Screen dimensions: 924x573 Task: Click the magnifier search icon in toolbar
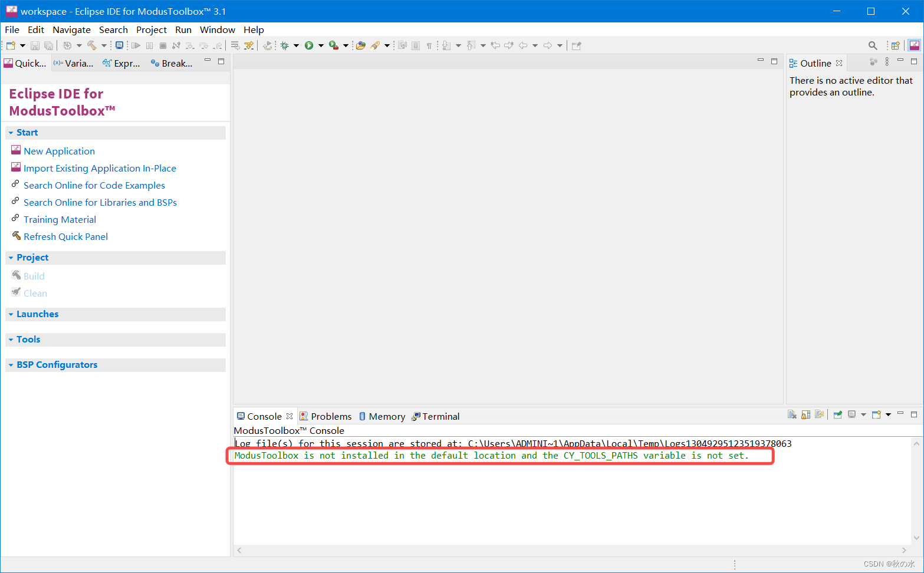pos(873,45)
